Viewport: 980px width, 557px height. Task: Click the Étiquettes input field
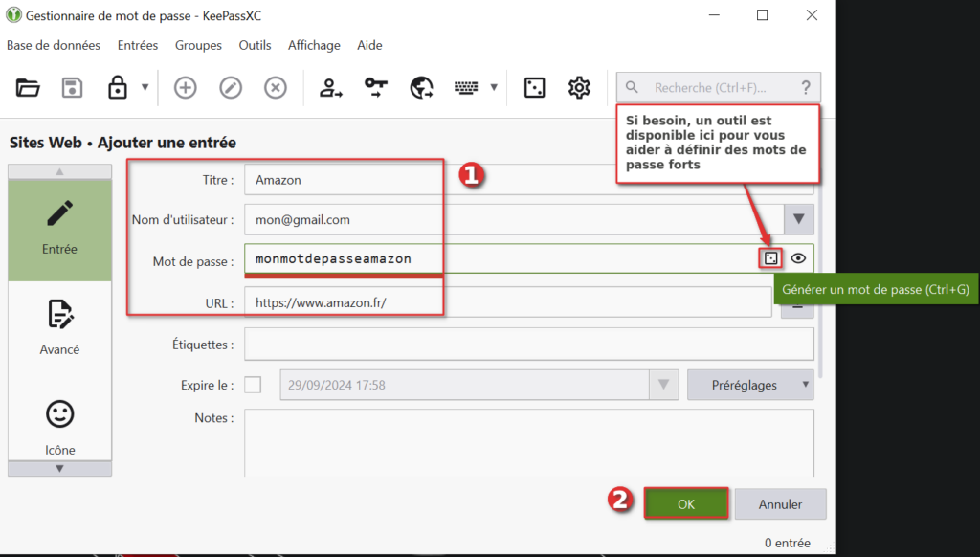(x=528, y=345)
